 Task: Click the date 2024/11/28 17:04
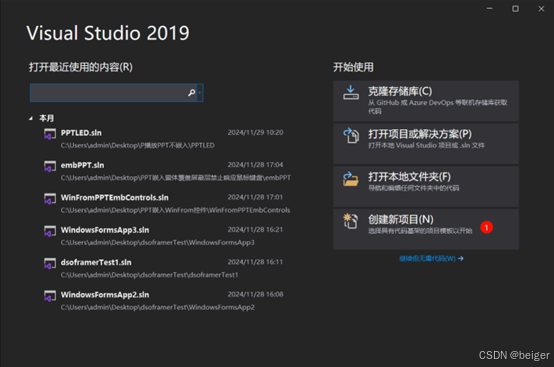[255, 165]
